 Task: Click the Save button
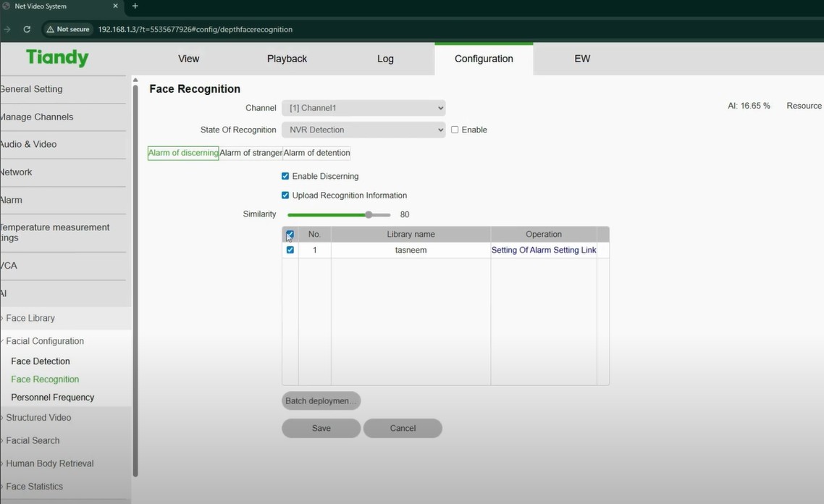[x=321, y=428]
